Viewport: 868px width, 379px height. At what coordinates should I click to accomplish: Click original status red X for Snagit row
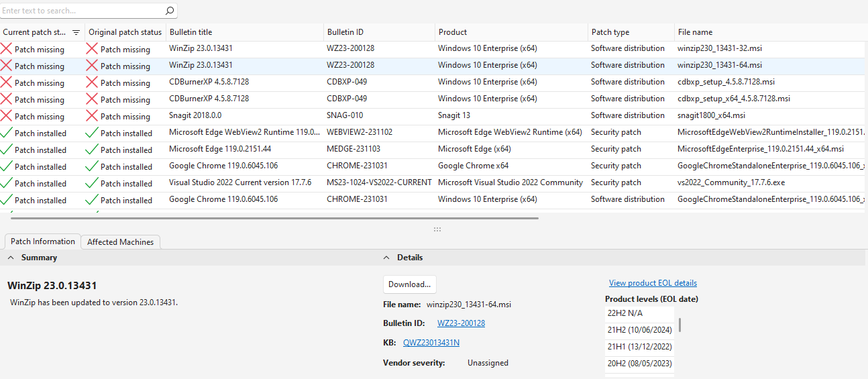coord(92,115)
